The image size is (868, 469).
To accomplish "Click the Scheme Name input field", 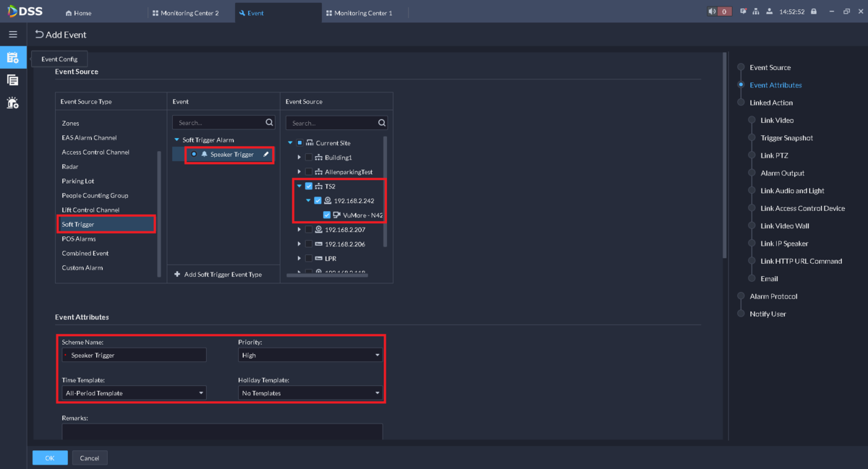I will coord(136,356).
